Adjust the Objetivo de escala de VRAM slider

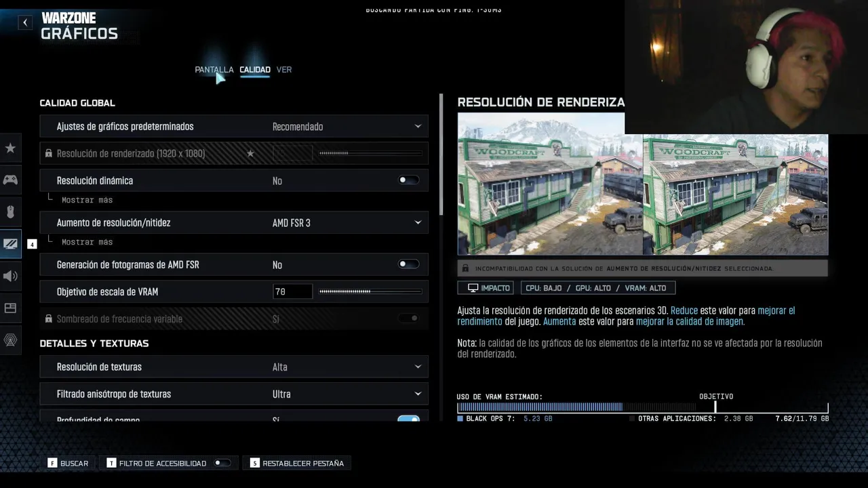click(370, 291)
